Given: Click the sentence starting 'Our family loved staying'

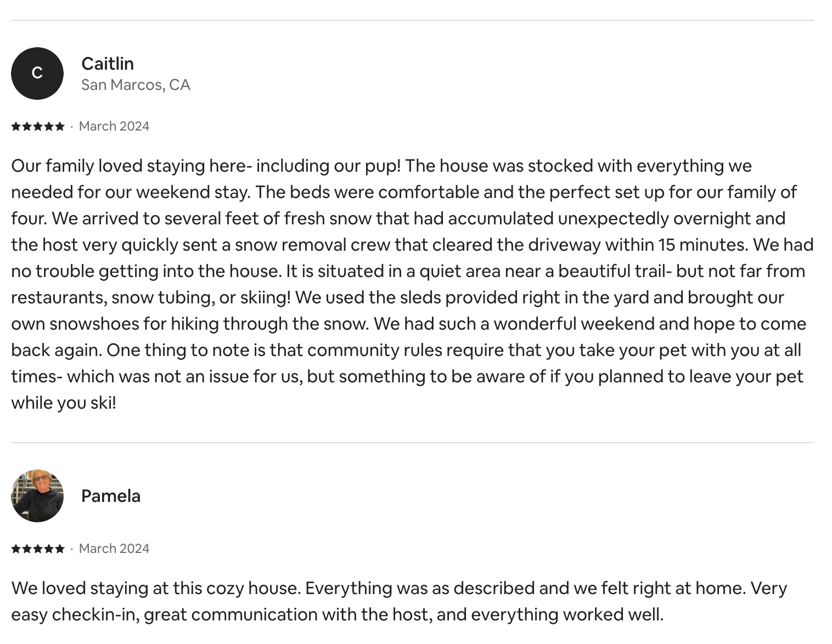Looking at the screenshot, I should 206,166.
